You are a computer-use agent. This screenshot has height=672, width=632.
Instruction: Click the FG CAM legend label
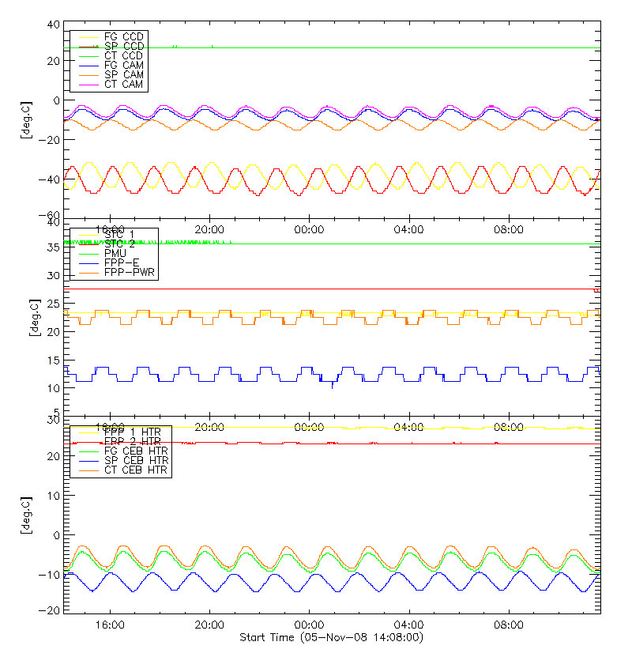[x=123, y=65]
